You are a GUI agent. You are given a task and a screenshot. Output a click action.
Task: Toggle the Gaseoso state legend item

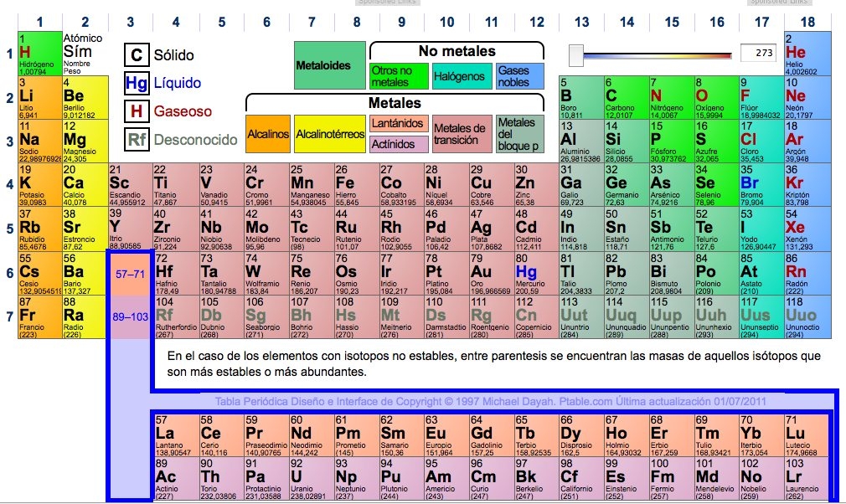coord(137,111)
